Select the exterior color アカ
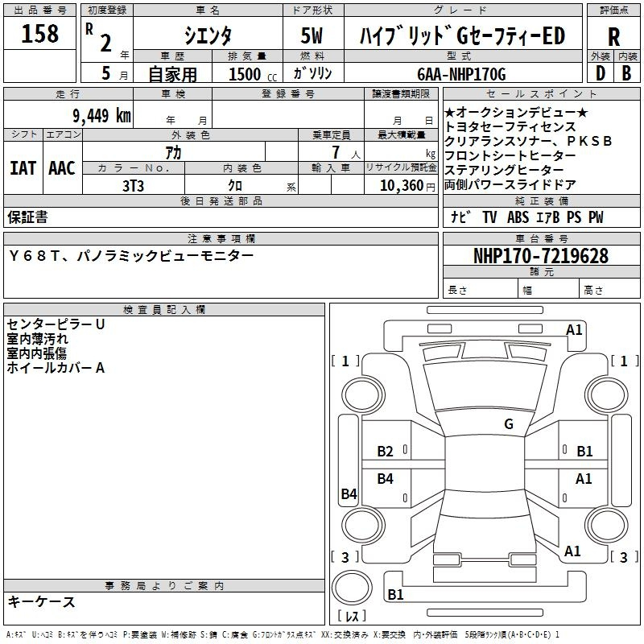The image size is (644, 644). (x=173, y=152)
